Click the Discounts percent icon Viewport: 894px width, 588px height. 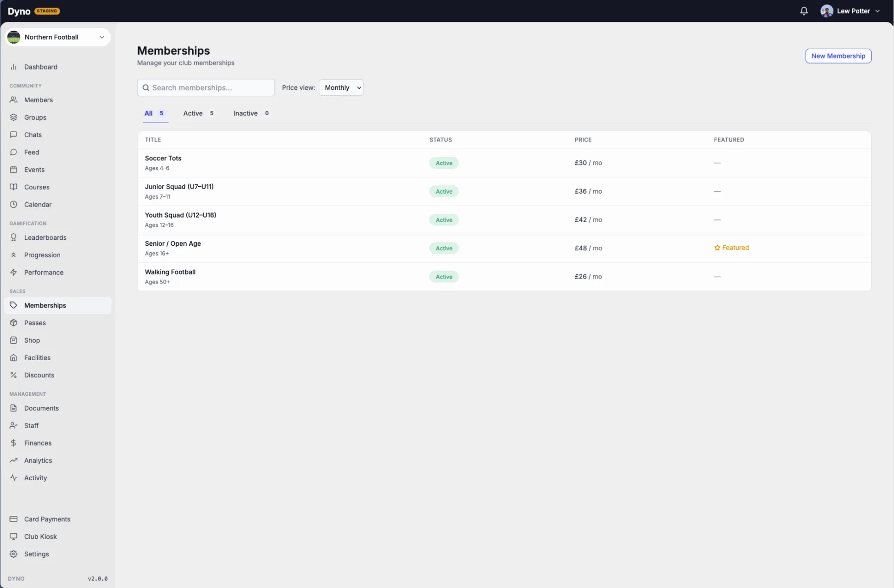click(x=13, y=375)
